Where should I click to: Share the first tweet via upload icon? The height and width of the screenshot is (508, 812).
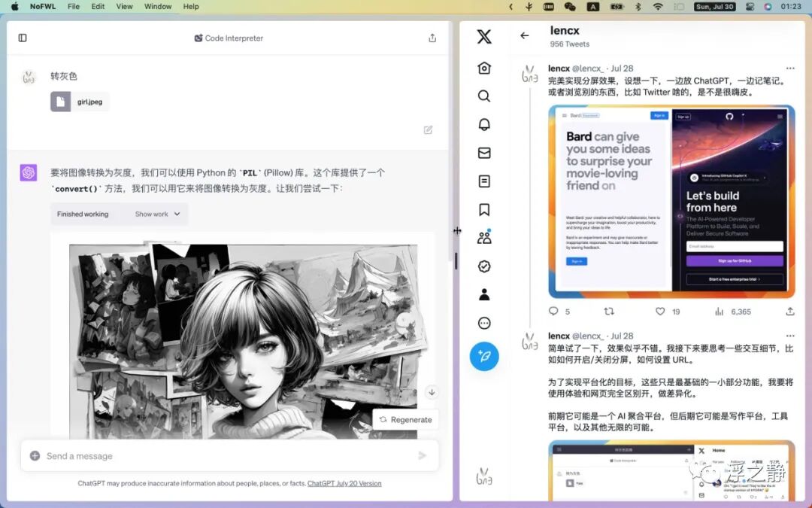point(789,311)
